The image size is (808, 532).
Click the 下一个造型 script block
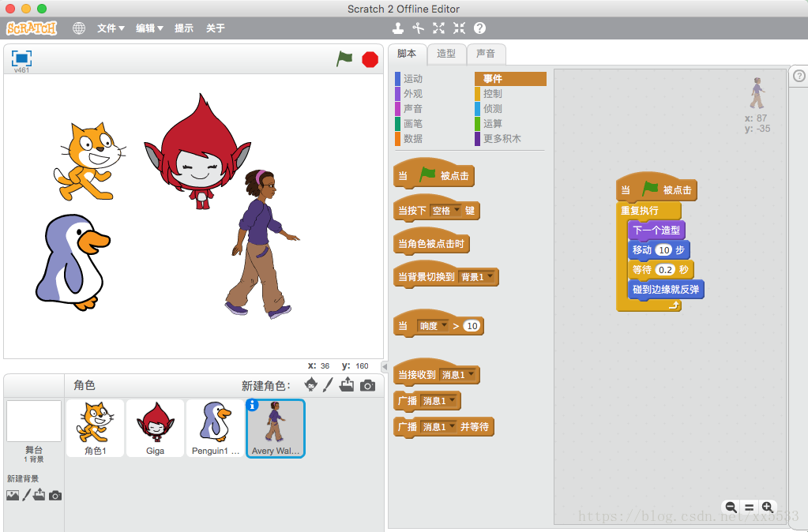656,230
